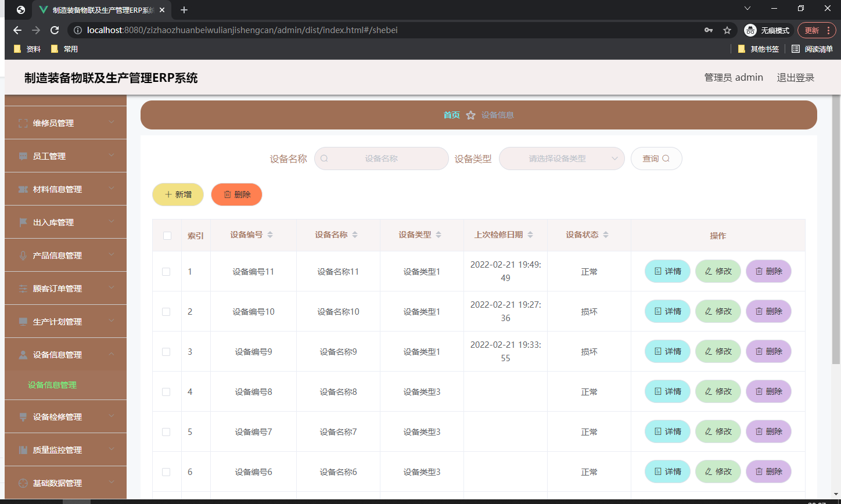Click the 设备检修管理 sidebar icon
Viewport: 841px width, 504px height.
23,417
